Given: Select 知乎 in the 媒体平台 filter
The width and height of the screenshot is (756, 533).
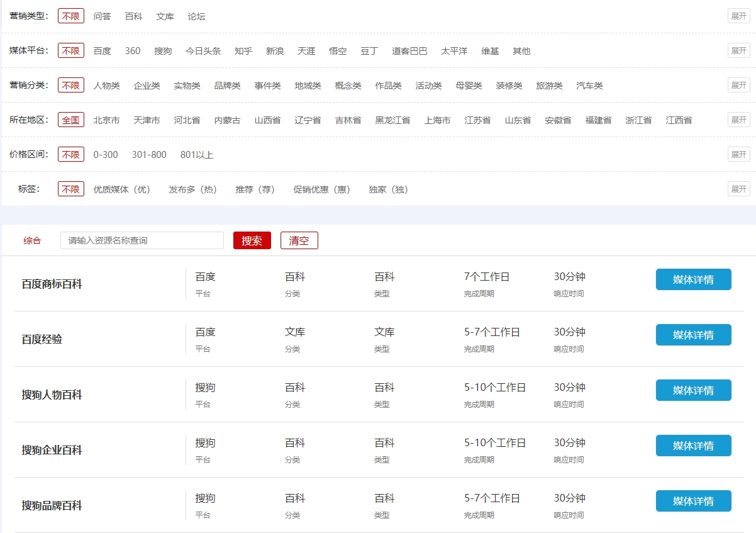Looking at the screenshot, I should [243, 51].
